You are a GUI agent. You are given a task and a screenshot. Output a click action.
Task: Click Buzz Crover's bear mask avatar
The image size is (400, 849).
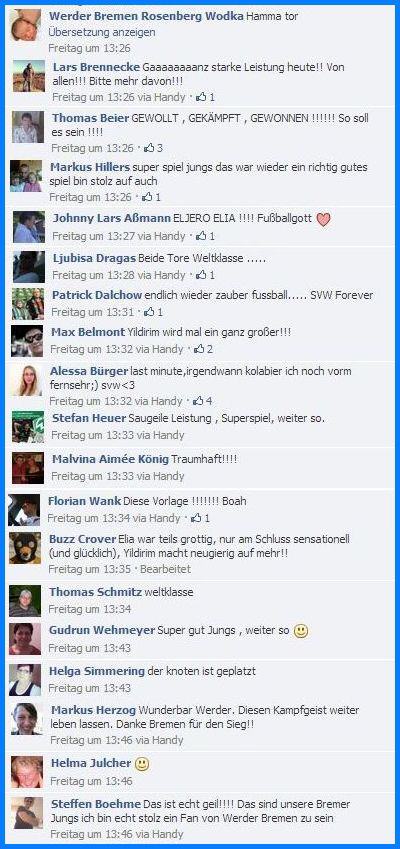(25, 548)
